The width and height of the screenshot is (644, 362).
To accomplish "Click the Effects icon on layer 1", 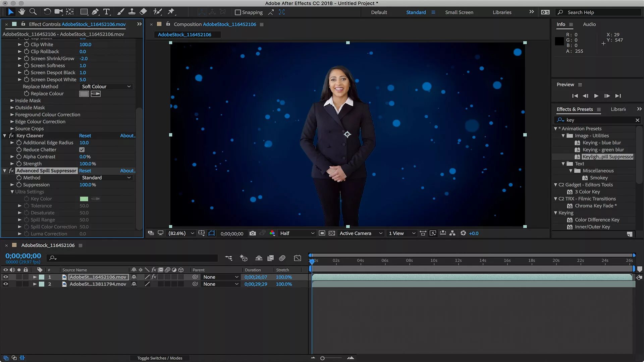I will [x=154, y=277].
